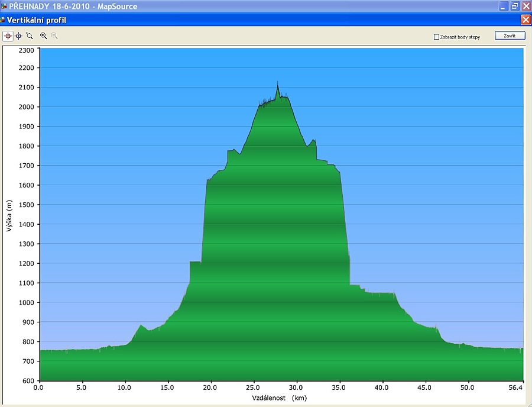532x407 pixels.
Task: Click the small bump near 12 km distance
Action: click(x=141, y=325)
